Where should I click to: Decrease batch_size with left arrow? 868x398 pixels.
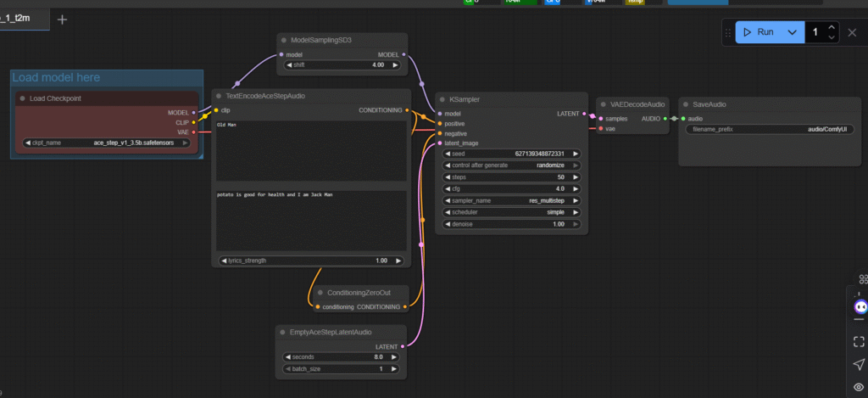point(287,368)
